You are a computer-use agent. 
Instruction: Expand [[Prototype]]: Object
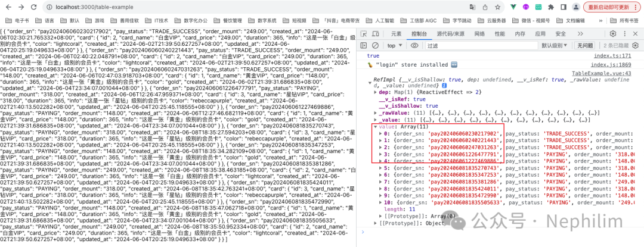pyautogui.click(x=375, y=223)
